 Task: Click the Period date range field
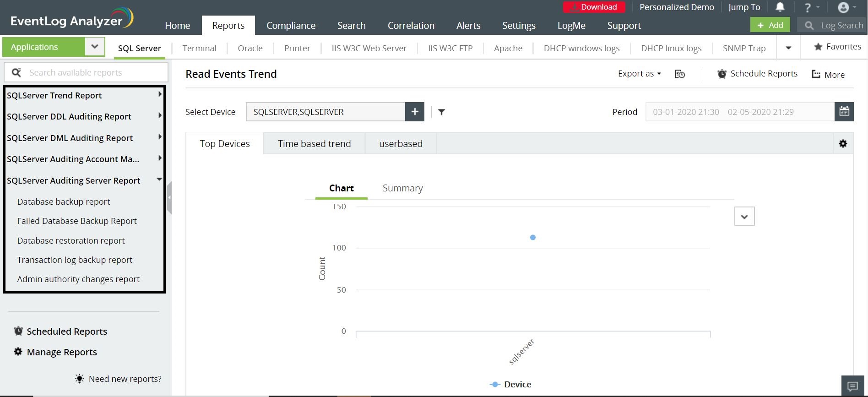[740, 112]
